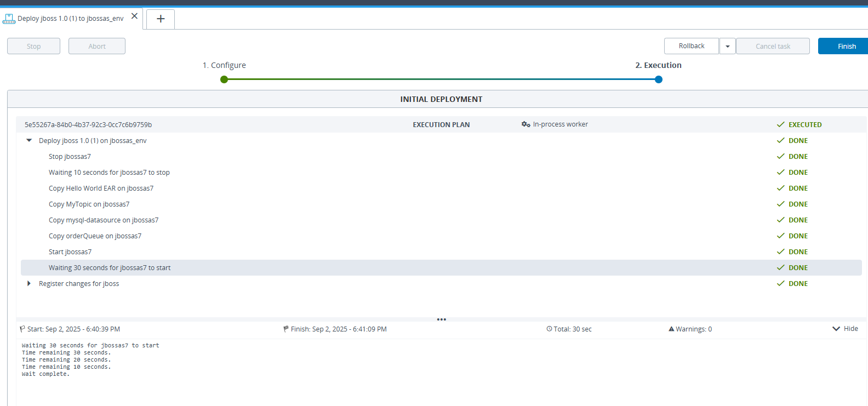Viewport: 868px width, 406px height.
Task: Expand Register changes for jboss
Action: [x=29, y=284]
